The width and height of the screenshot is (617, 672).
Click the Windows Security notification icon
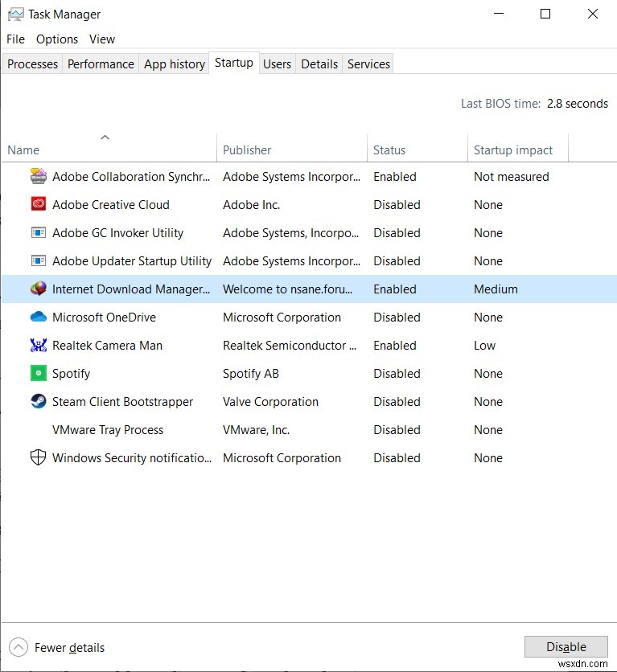[x=38, y=457]
